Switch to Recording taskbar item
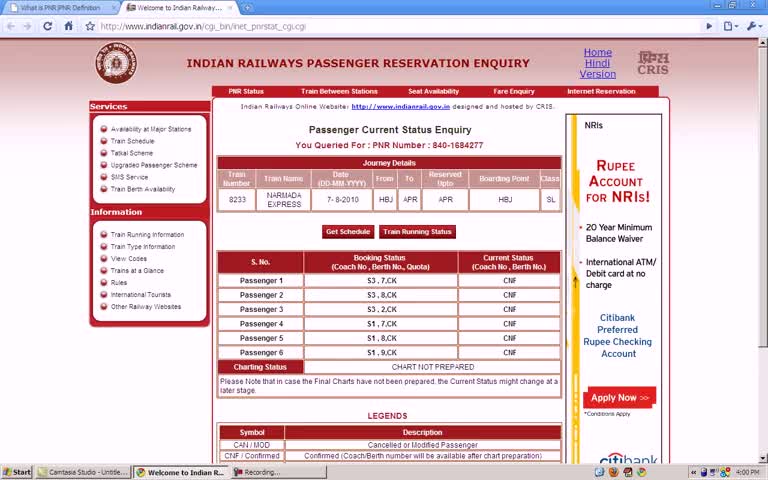This screenshot has width=768, height=480. coord(279,472)
